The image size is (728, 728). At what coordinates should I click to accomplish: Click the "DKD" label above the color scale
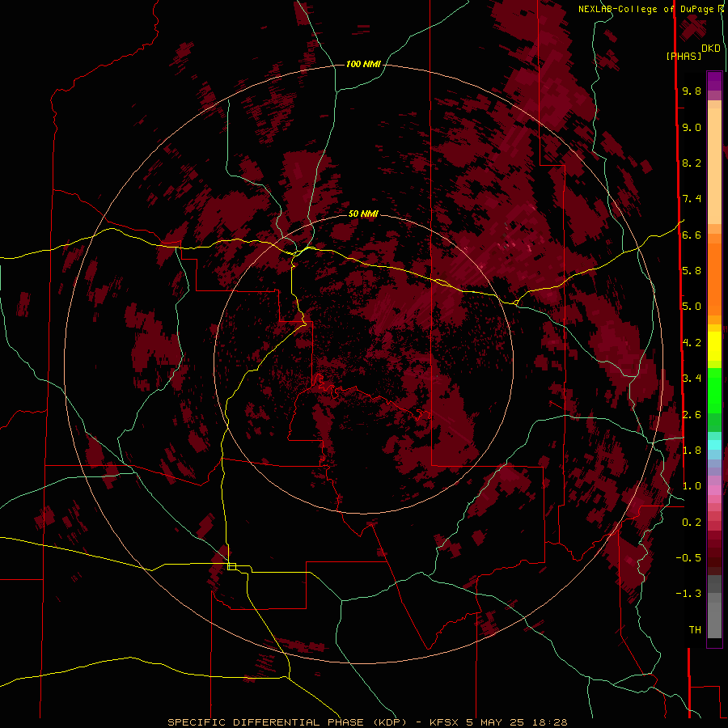click(711, 49)
